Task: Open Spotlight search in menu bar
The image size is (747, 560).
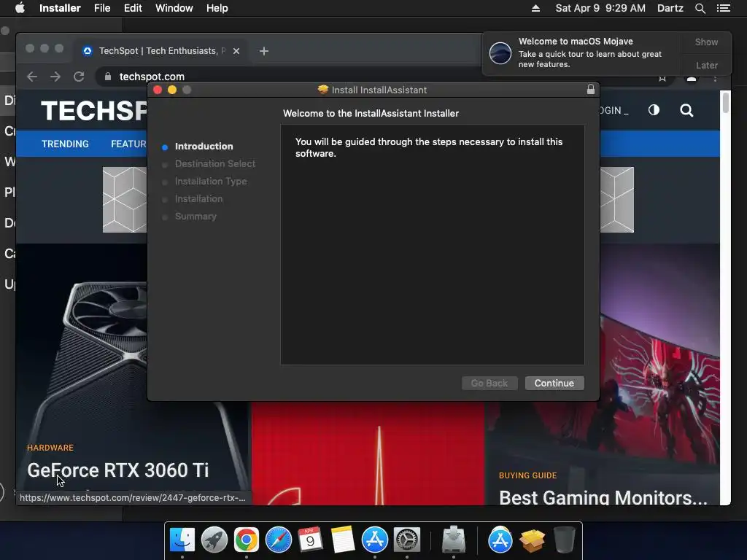Action: click(700, 8)
